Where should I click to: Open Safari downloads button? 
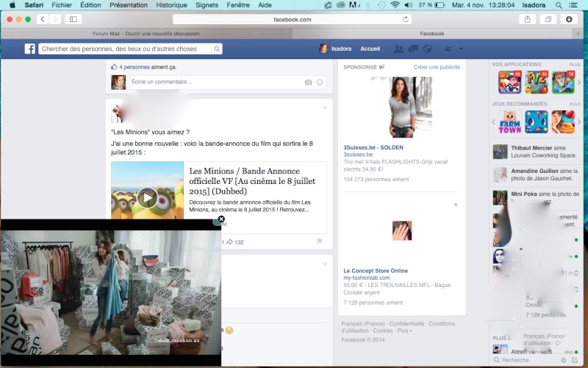click(569, 19)
